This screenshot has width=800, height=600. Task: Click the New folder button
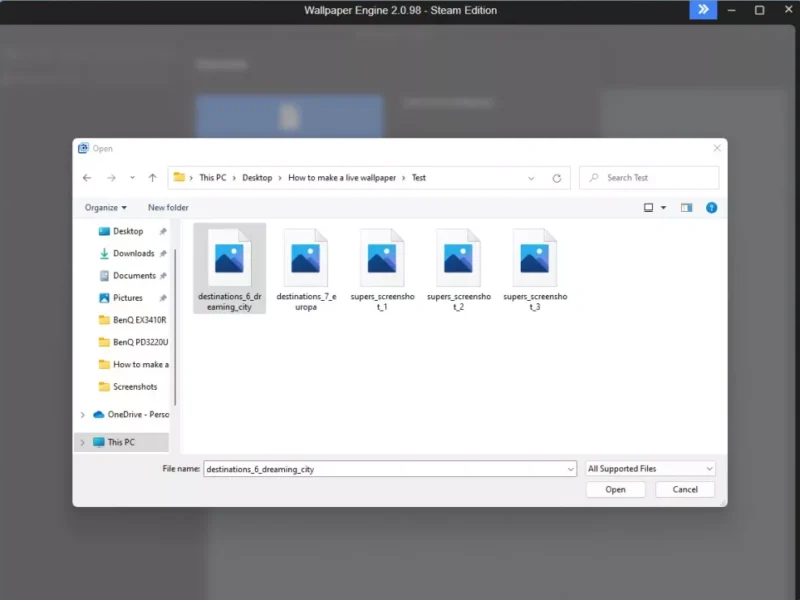[168, 208]
